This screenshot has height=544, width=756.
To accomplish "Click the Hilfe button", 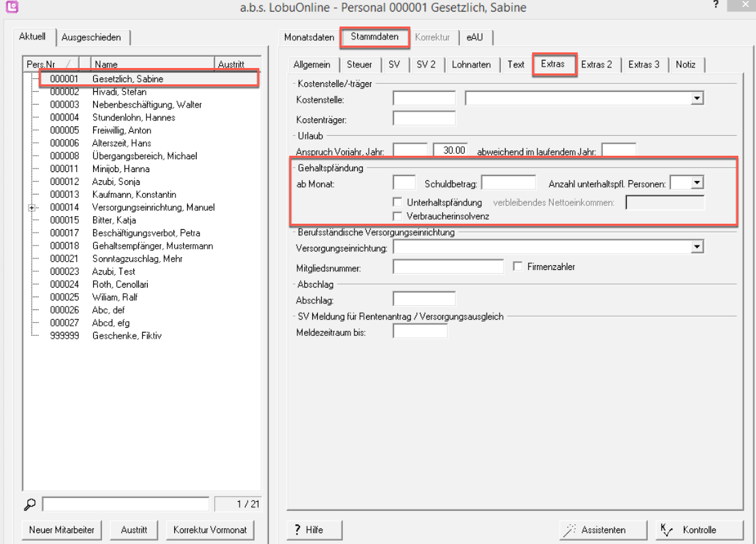I will (x=314, y=530).
